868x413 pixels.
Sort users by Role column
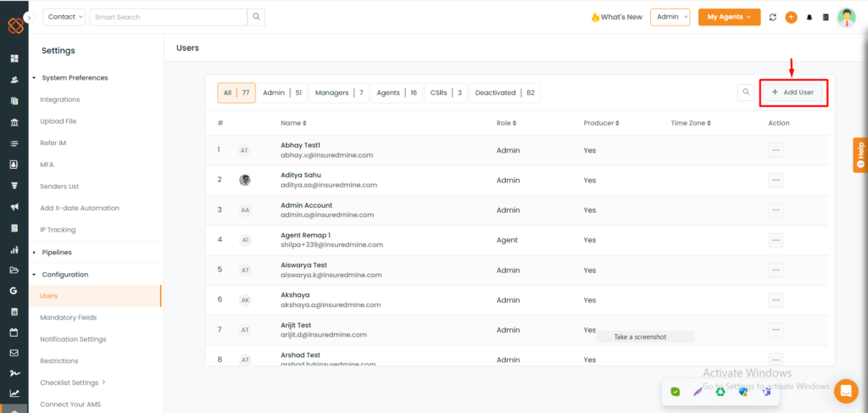[x=507, y=123]
